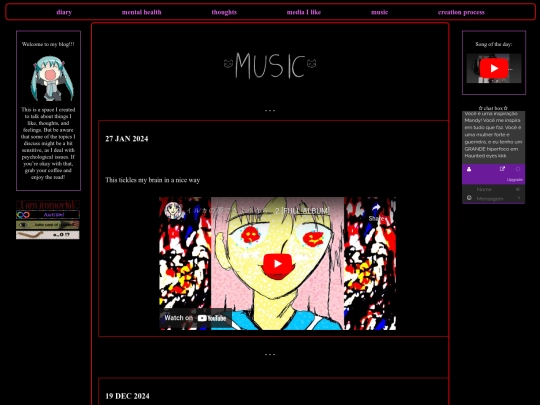Open the FULL ALBUM video title link
Viewport: 540px width, 405px height.
tap(258, 210)
